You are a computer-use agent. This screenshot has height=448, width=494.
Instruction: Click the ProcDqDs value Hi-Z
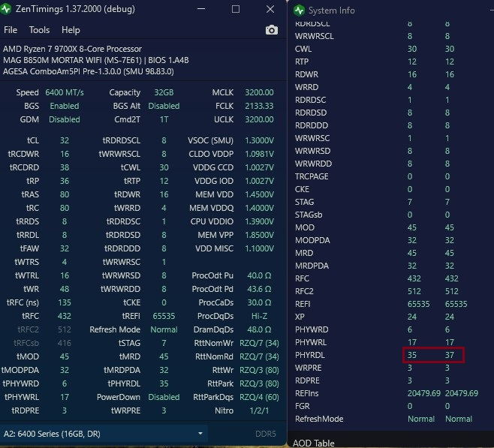tap(259, 316)
